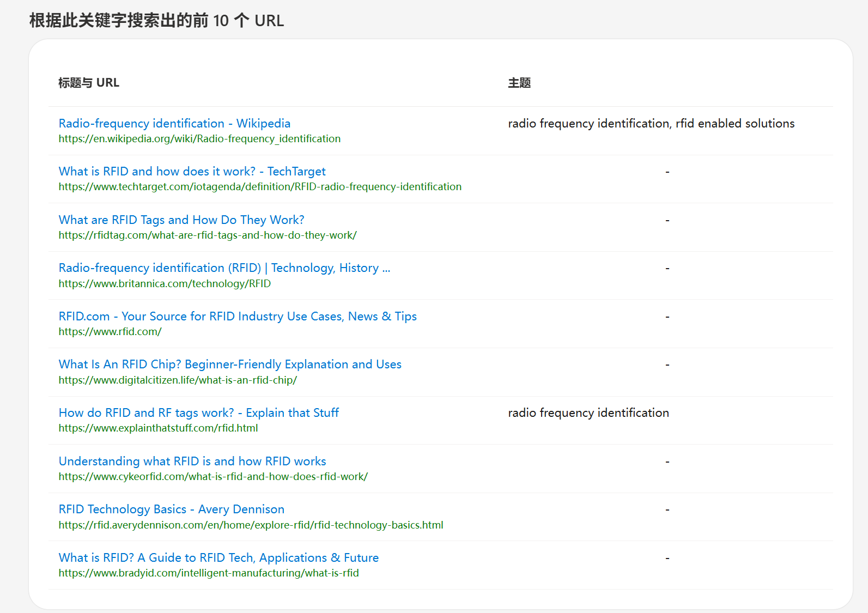Click the 标题与 URL column header
The height and width of the screenshot is (613, 868).
coord(89,83)
